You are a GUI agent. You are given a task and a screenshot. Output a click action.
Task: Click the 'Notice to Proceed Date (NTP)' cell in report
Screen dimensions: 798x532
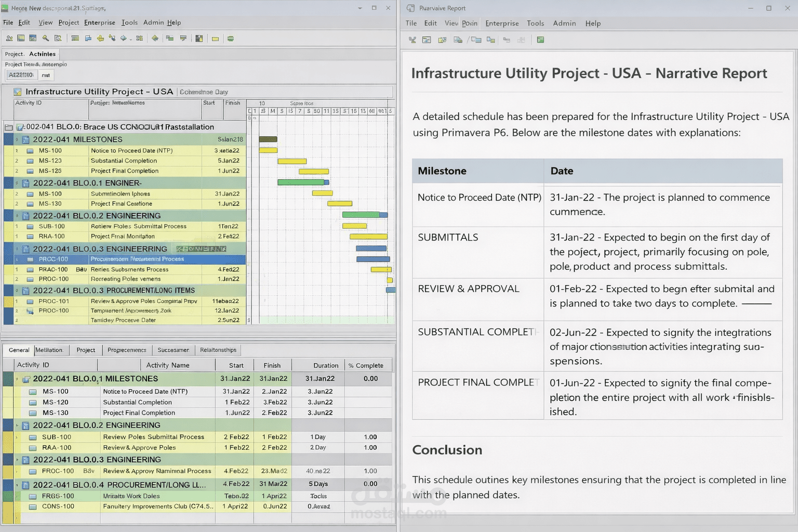tap(479, 197)
